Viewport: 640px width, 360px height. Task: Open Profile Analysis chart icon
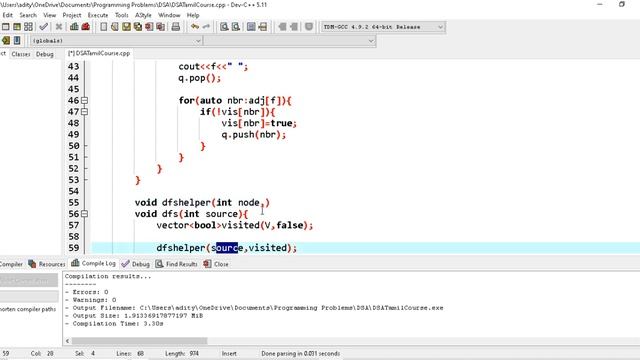[x=74, y=27]
